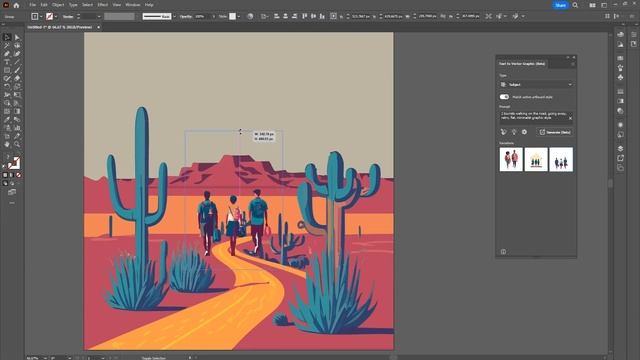Choose the Gradient tool
The height and width of the screenshot is (360, 640).
[17, 111]
